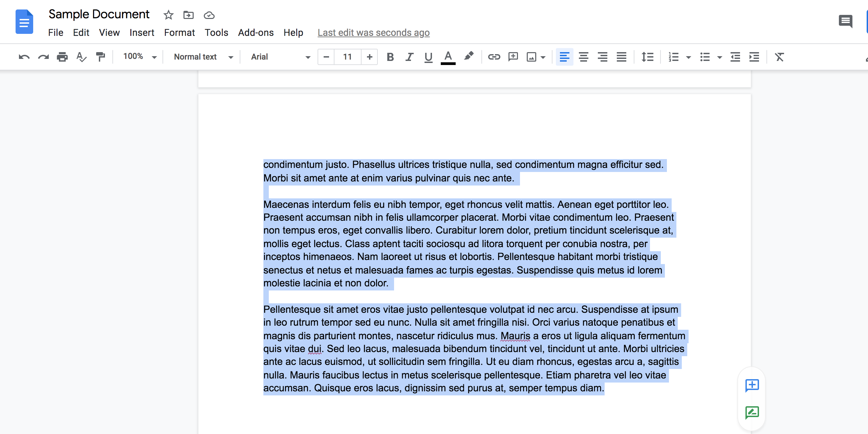Click the Insert link icon
868x434 pixels.
[x=493, y=57]
